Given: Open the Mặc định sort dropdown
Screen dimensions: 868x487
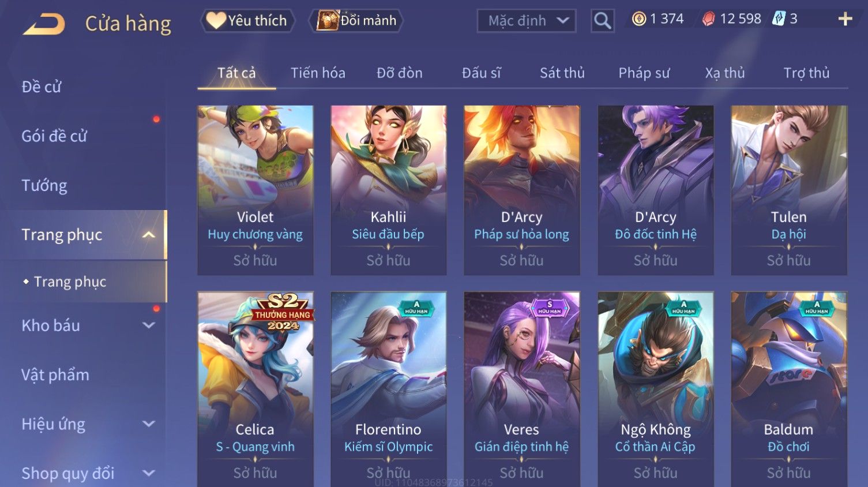Looking at the screenshot, I should coord(527,21).
